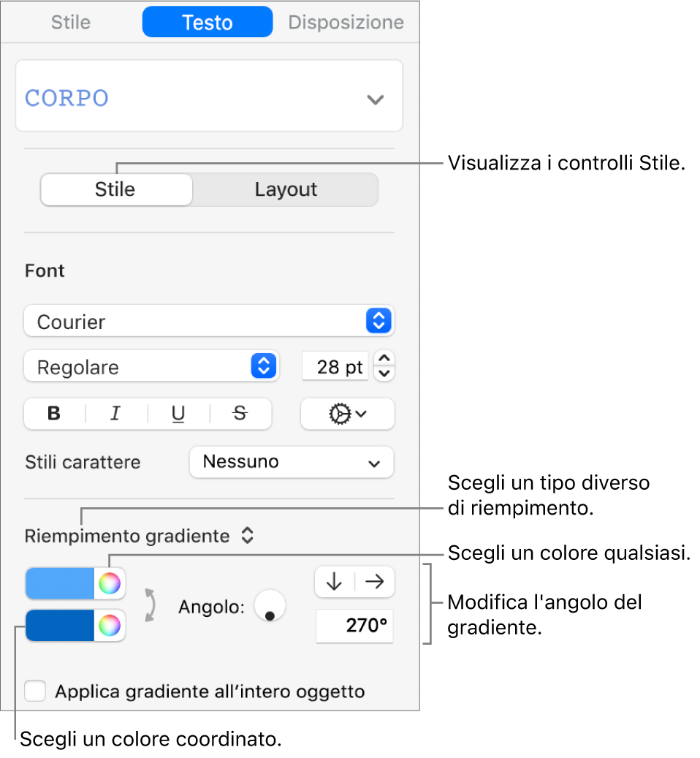Image resolution: width=700 pixels, height=758 pixels.
Task: Set gradient direction to rightward arrow
Action: (374, 582)
